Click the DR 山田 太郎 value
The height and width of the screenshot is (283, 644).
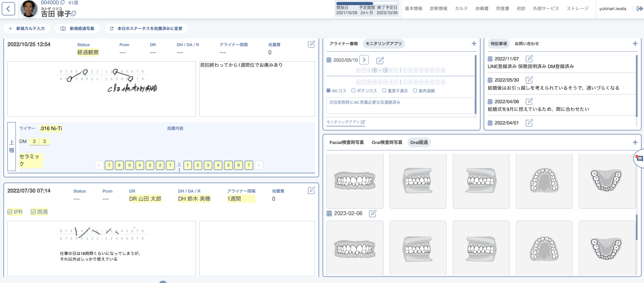point(145,199)
